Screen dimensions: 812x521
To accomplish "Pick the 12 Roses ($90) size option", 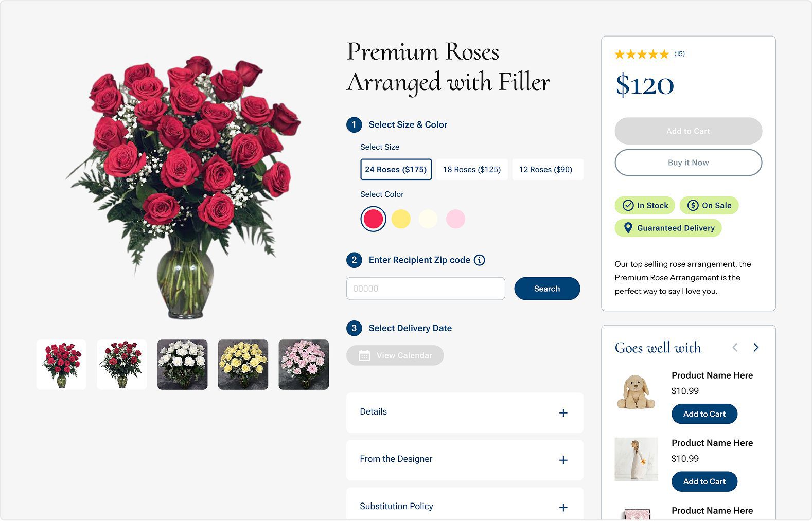I will pyautogui.click(x=545, y=170).
